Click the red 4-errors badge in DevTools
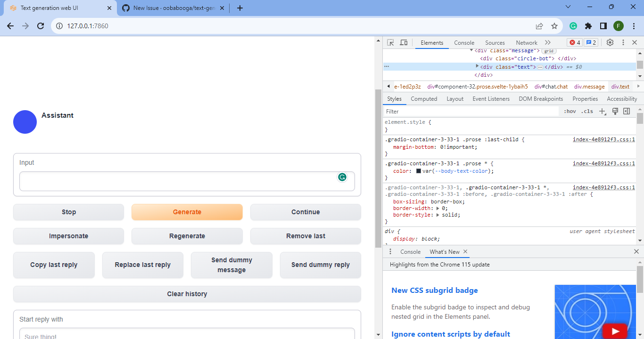 pos(574,42)
